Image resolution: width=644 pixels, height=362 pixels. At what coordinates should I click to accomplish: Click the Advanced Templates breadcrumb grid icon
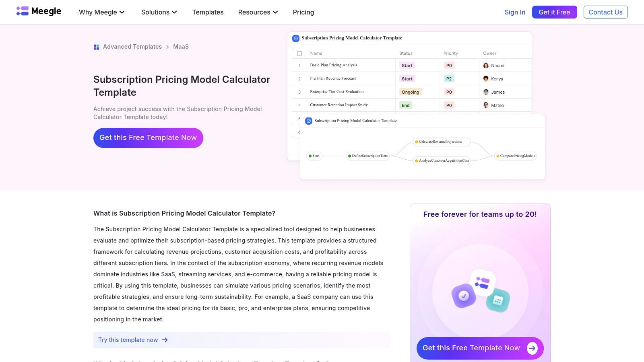click(97, 47)
